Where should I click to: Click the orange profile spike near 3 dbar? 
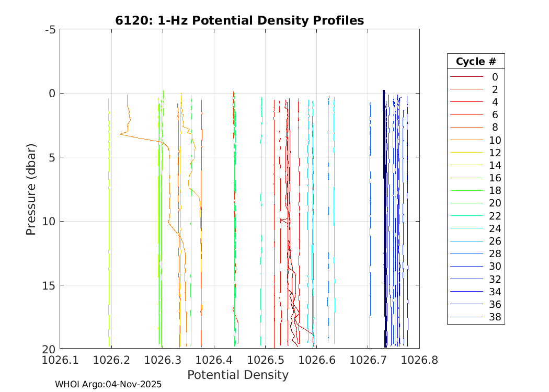(121, 134)
